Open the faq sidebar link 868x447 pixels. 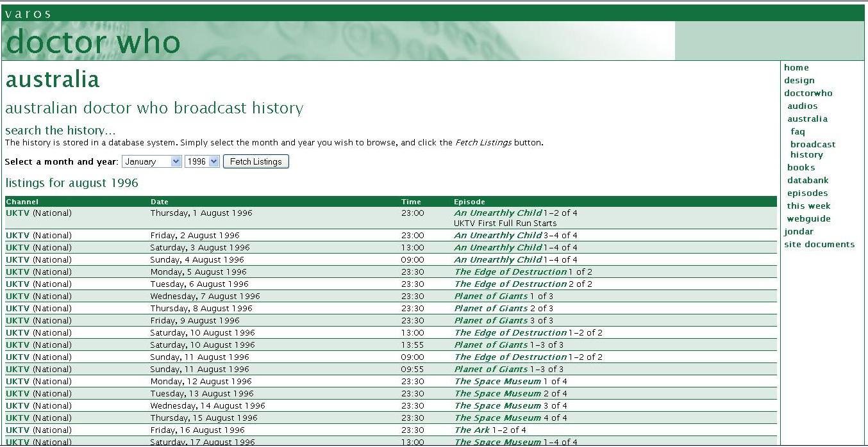[x=797, y=131]
